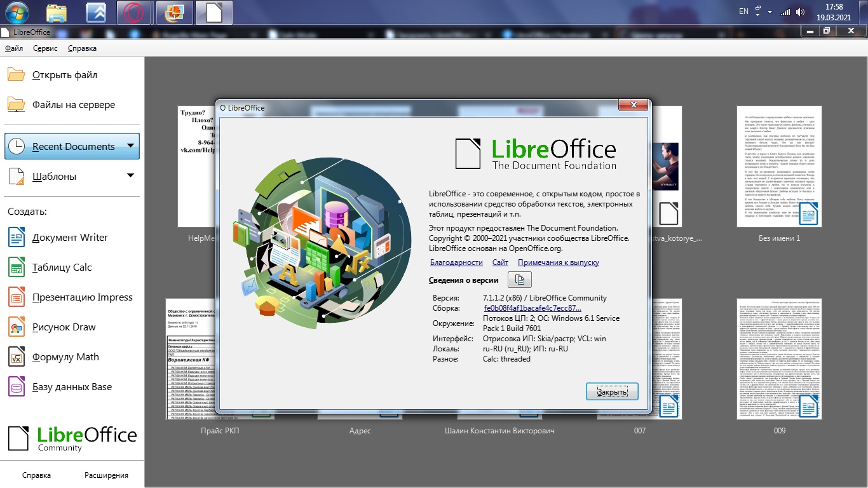Open the Без имени 1 thumbnail
This screenshot has height=488, width=868.
click(x=780, y=166)
